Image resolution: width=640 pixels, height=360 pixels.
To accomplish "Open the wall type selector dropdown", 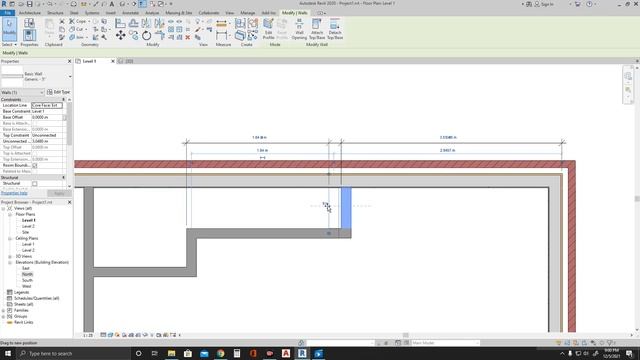I will (70, 77).
